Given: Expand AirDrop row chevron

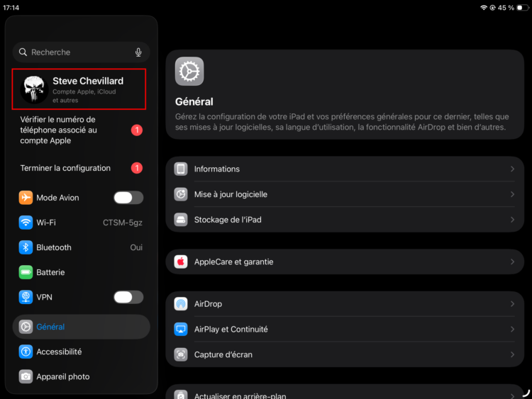Looking at the screenshot, I should click(512, 304).
